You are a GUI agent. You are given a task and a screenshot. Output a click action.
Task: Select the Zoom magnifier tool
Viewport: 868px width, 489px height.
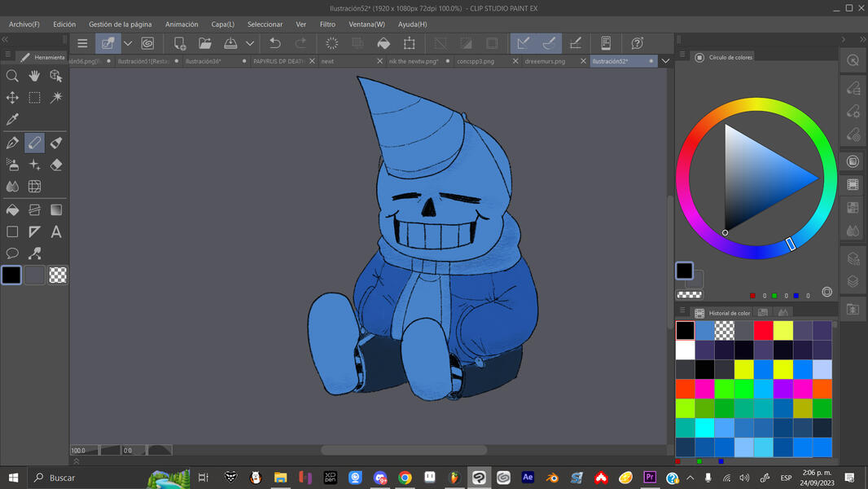12,76
